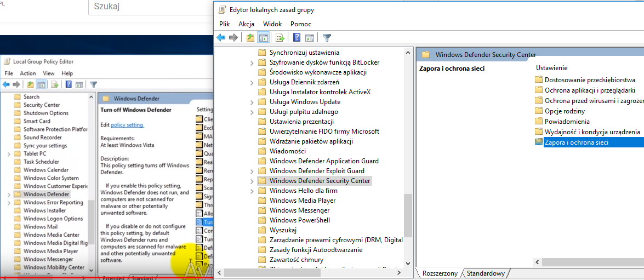Toggle action pane icon in Local Group Policy Editor
644x280 pixels.
pos(79,84)
